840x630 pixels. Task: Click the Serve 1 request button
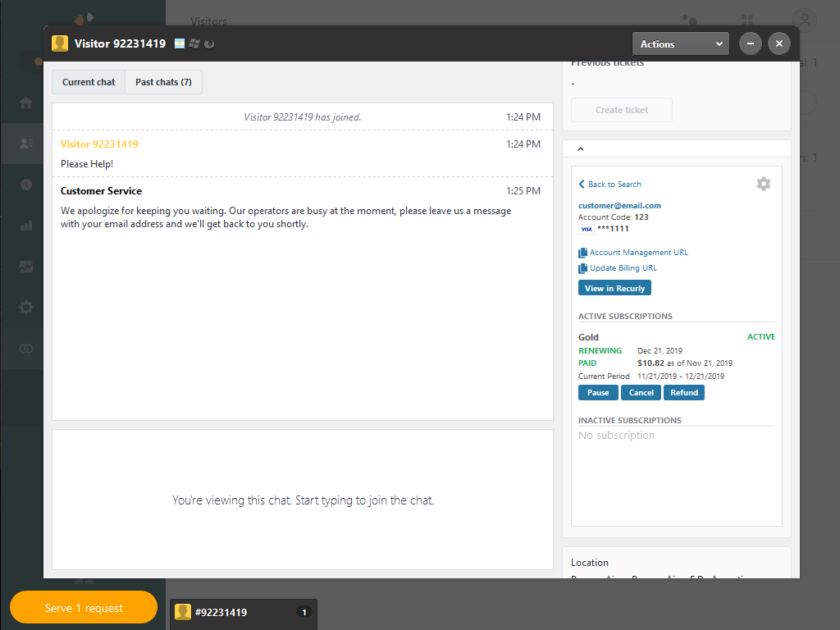coord(84,608)
